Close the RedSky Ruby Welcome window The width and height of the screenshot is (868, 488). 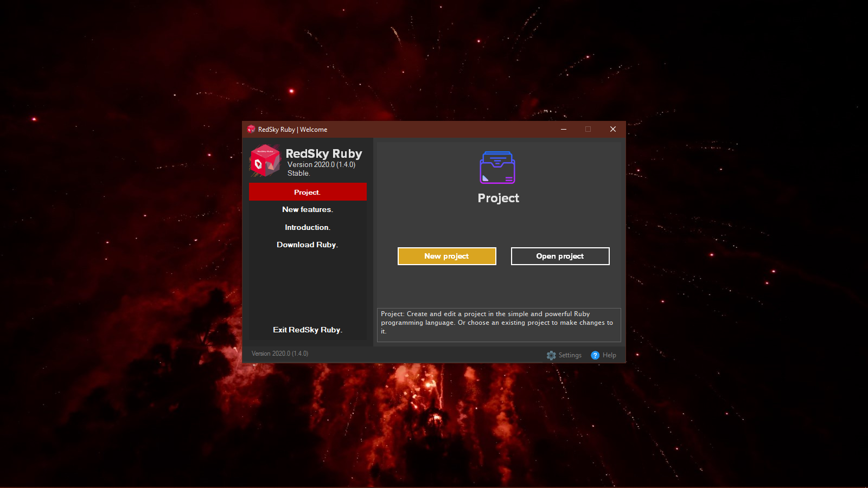[x=613, y=129]
